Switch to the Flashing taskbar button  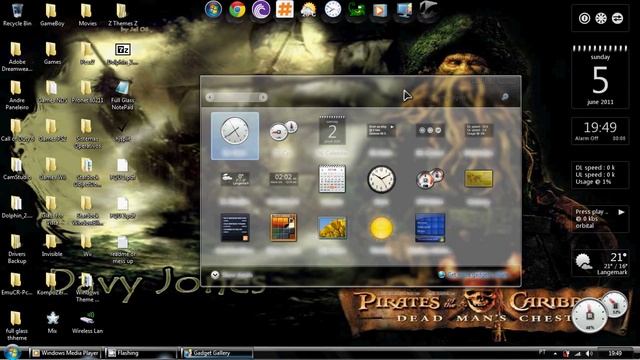point(141,353)
